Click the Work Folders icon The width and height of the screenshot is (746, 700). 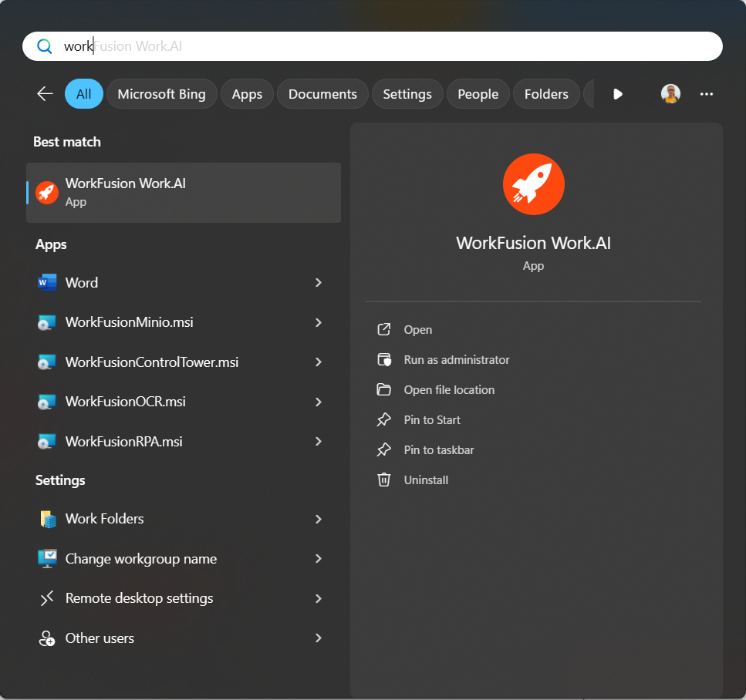coord(48,520)
